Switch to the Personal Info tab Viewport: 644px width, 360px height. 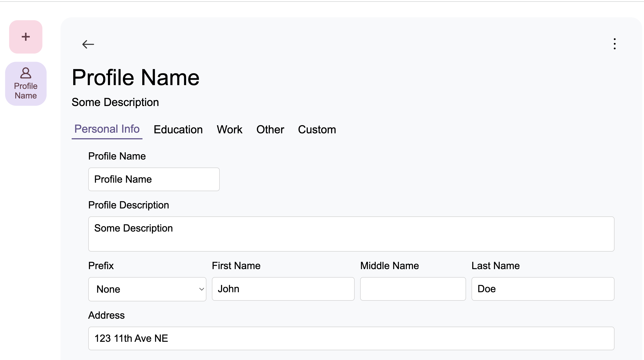(107, 129)
